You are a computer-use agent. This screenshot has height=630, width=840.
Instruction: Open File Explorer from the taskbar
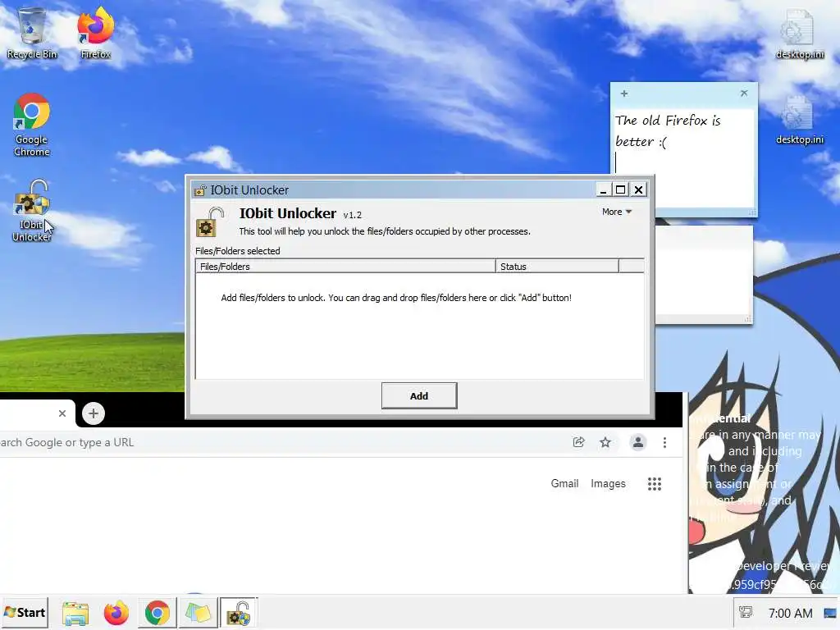(75, 614)
